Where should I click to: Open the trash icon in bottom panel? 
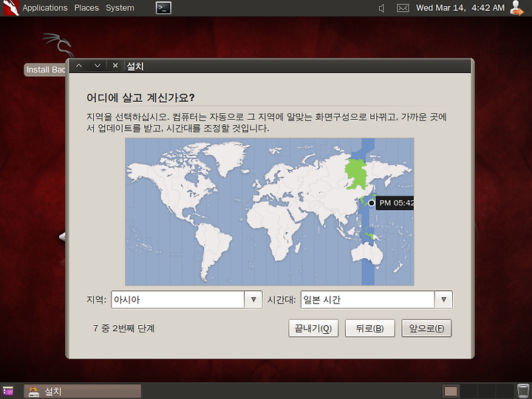click(523, 391)
